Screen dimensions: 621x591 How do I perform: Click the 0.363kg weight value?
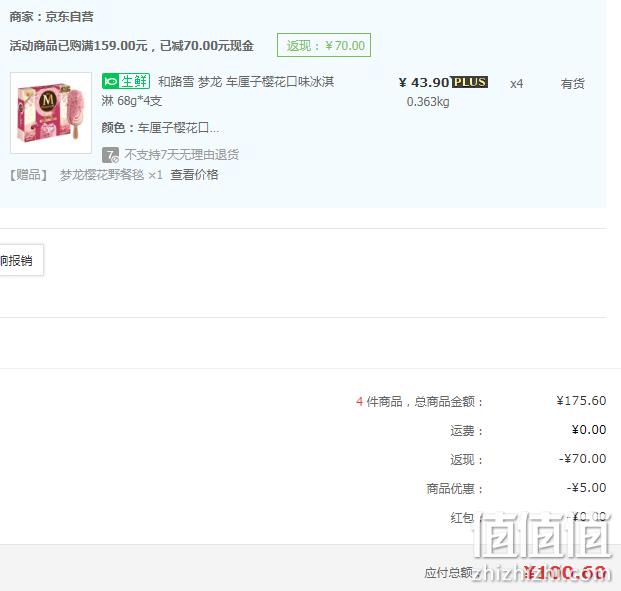click(x=428, y=102)
